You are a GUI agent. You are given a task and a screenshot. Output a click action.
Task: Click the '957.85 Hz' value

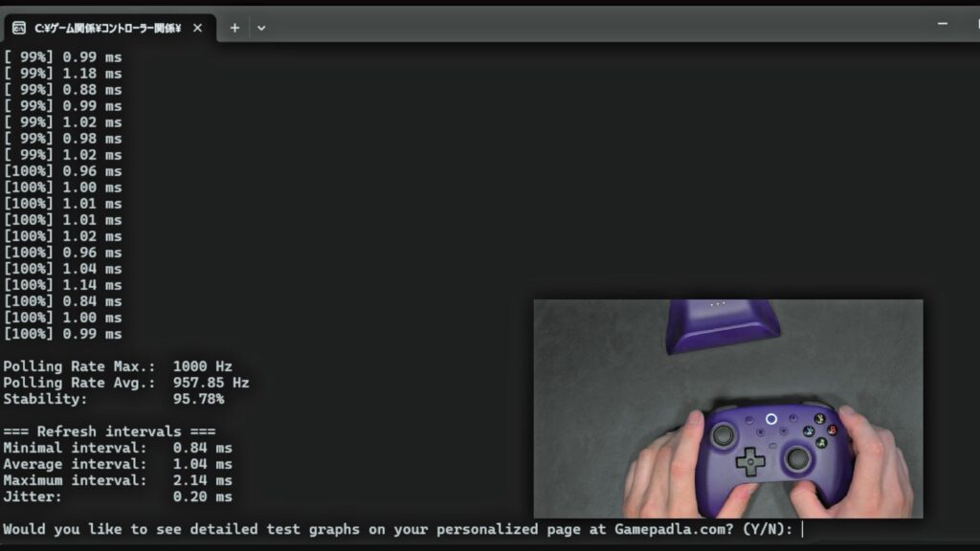tap(212, 383)
